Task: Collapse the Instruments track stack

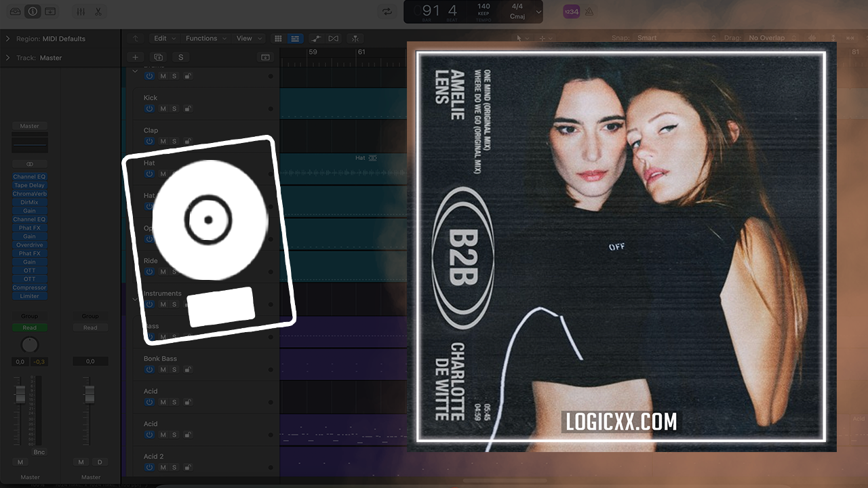Action: (x=135, y=299)
